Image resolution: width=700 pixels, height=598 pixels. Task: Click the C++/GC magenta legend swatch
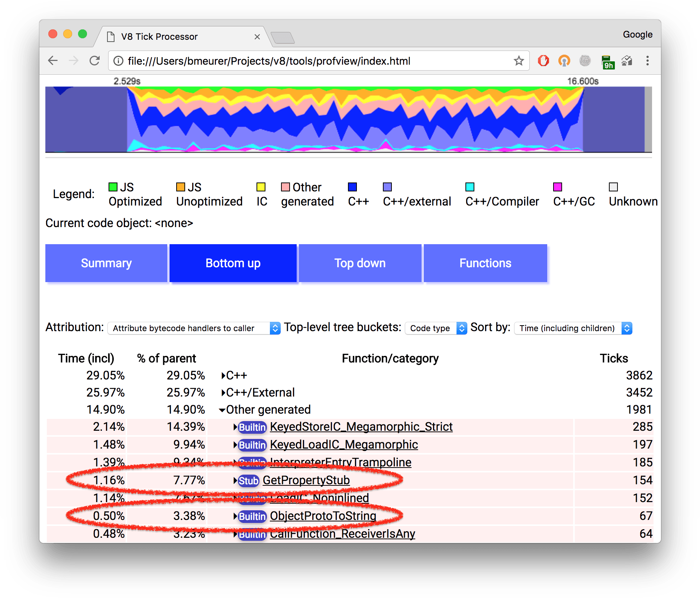[557, 187]
